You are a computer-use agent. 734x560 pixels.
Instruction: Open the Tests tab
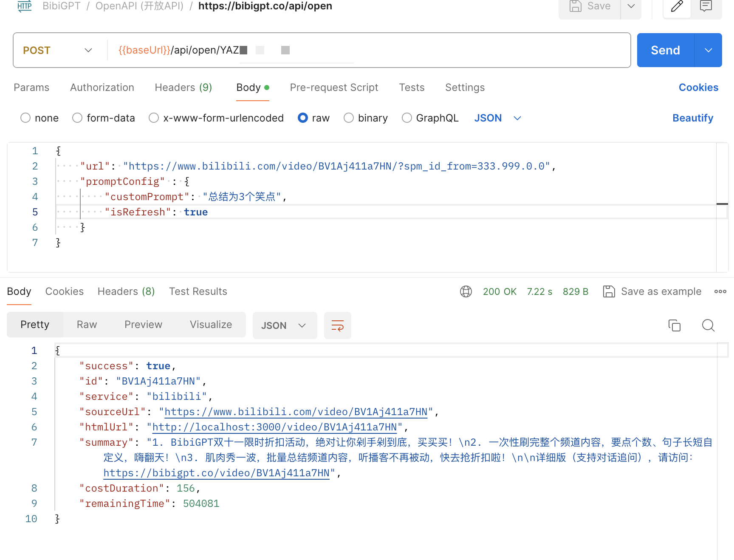412,88
